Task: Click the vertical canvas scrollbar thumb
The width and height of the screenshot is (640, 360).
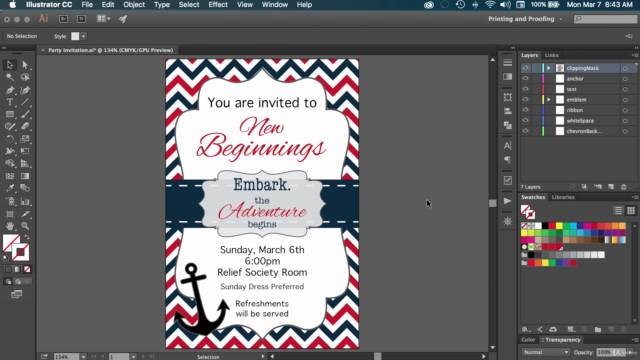Action: click(x=493, y=203)
